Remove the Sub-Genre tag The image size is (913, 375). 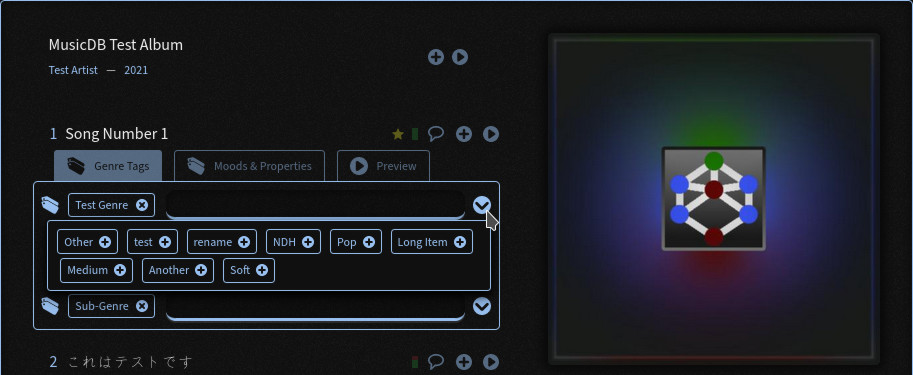tap(141, 306)
